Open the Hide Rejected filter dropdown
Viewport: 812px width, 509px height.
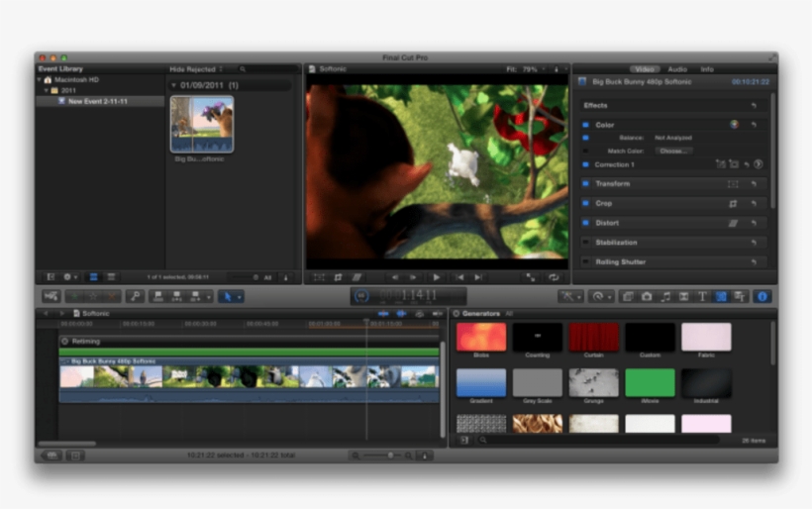coord(196,69)
